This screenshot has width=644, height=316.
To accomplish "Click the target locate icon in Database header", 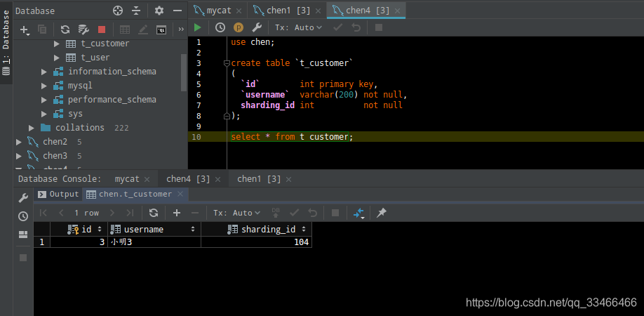I will pos(118,11).
